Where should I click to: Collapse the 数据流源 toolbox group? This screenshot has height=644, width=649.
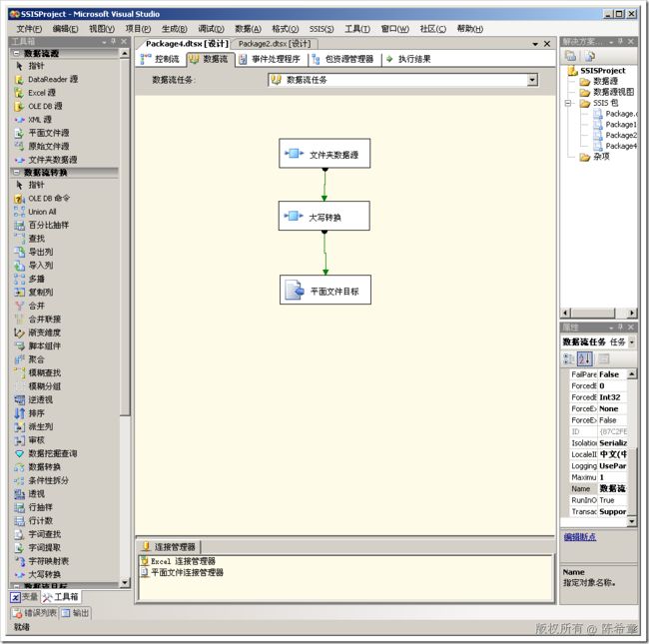pyautogui.click(x=17, y=53)
